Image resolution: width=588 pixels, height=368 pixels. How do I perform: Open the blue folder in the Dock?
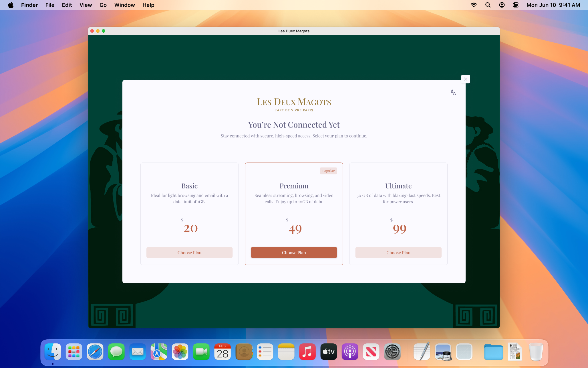point(494,352)
